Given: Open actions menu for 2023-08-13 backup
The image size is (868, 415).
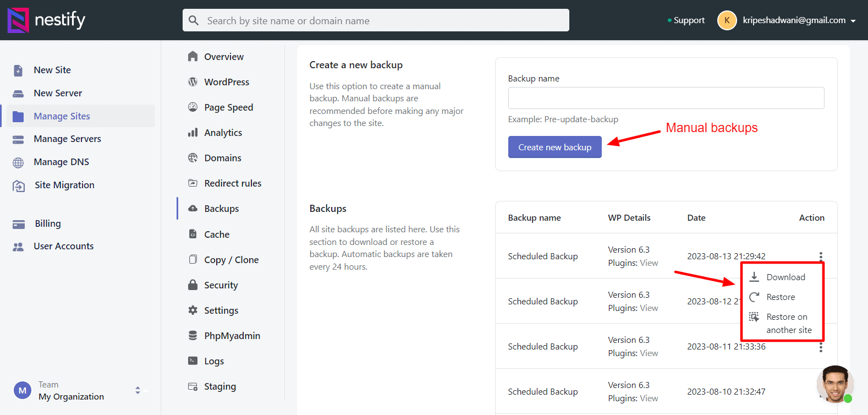Looking at the screenshot, I should pos(820,256).
